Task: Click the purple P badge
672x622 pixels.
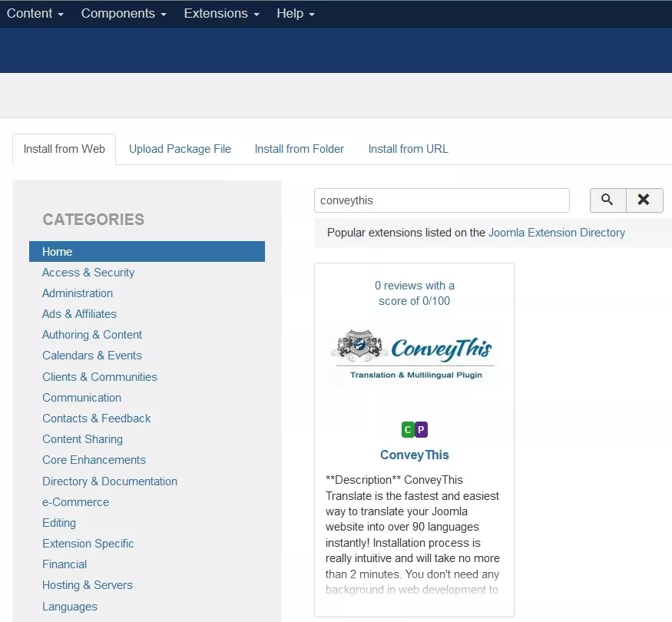Action: tap(421, 430)
